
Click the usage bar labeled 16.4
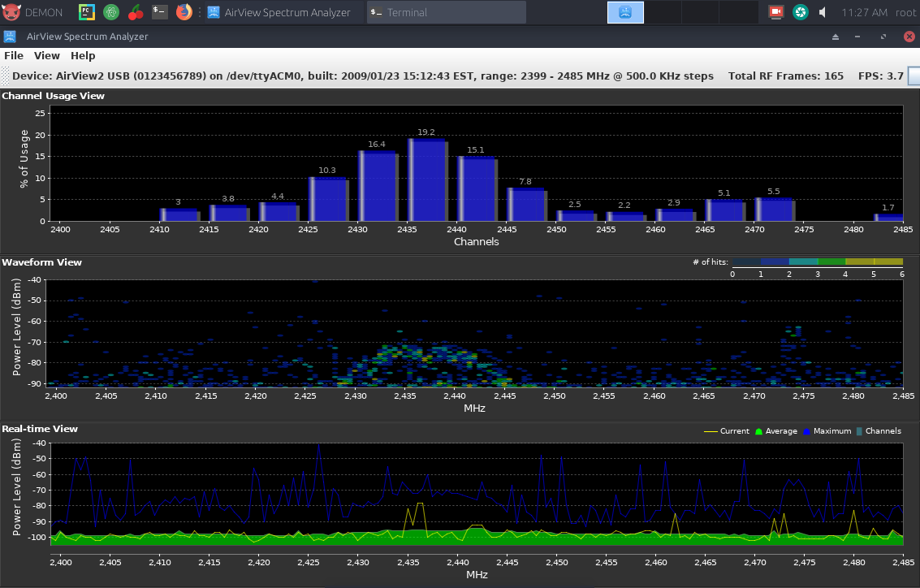[x=378, y=185]
